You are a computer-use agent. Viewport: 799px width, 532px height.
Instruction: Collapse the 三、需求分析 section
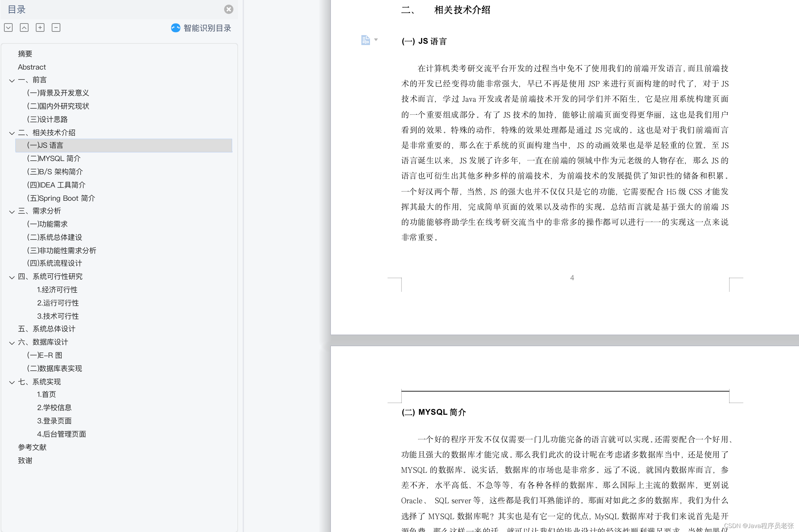[12, 212]
